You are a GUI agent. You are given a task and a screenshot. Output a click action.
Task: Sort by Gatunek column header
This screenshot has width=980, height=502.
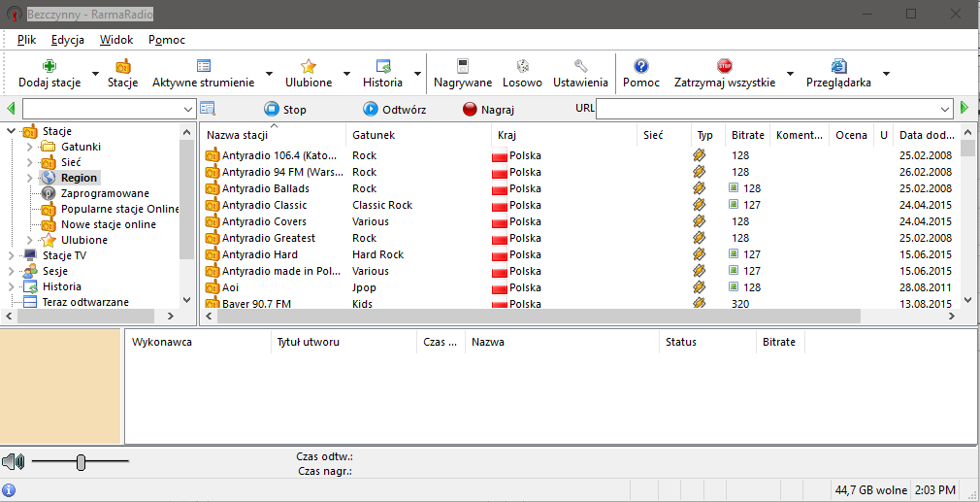419,135
